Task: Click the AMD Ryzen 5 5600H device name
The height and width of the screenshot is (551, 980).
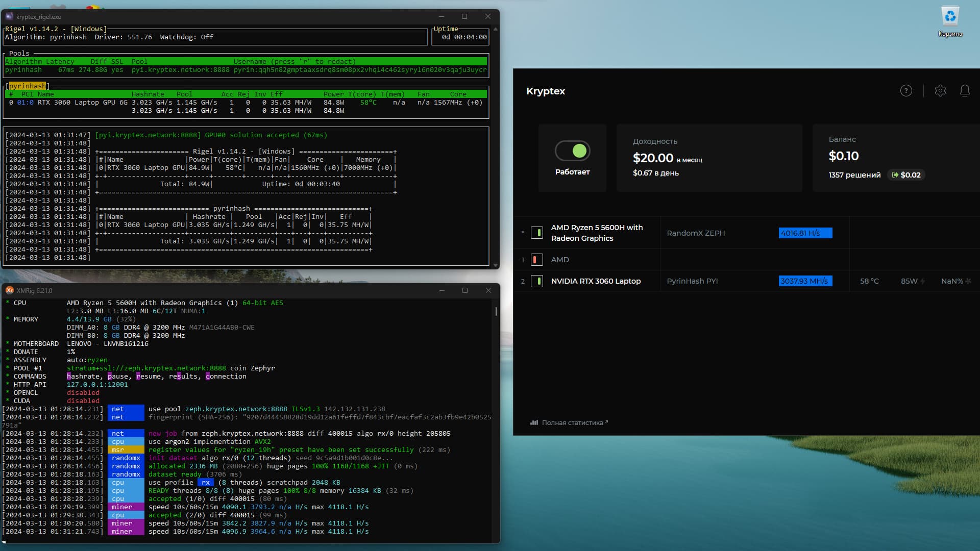Action: 597,233
